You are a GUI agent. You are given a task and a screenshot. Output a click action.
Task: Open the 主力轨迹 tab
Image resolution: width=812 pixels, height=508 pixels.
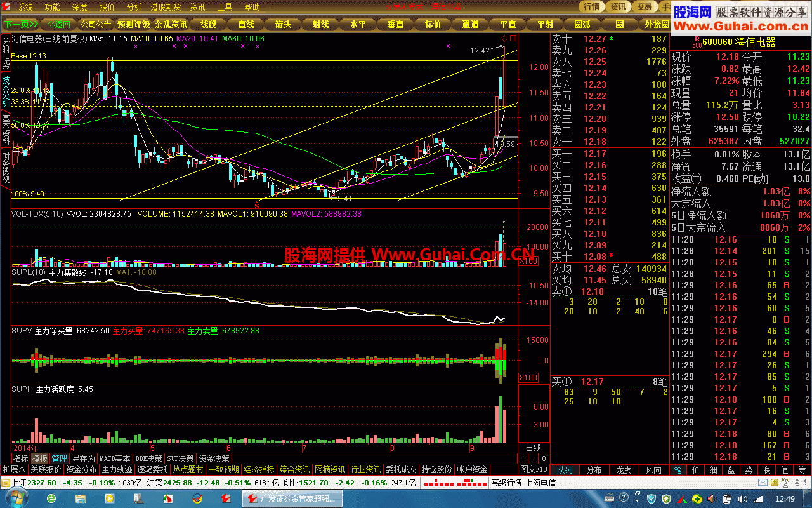pos(117,469)
